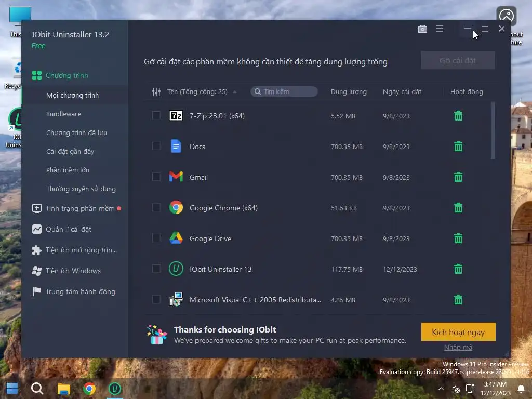Click the trash icon for Google Drive
This screenshot has width=532, height=399.
point(458,238)
